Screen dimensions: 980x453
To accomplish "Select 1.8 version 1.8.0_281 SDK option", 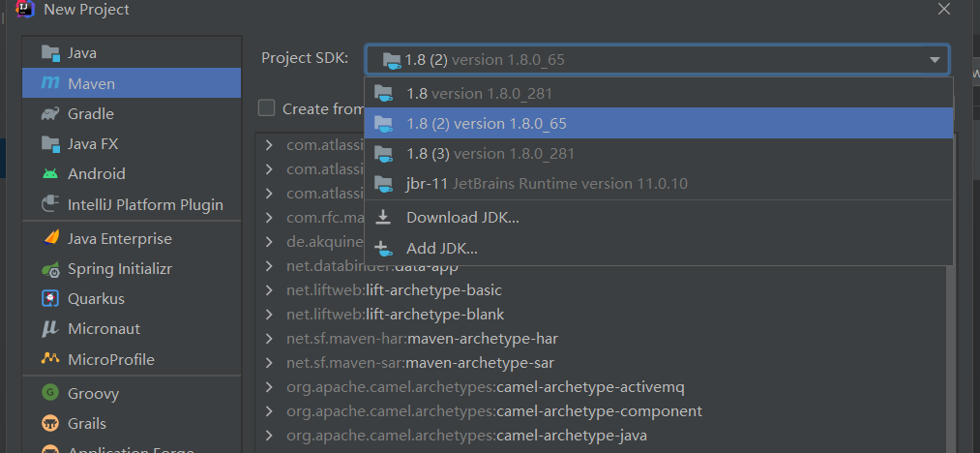I will [x=658, y=93].
